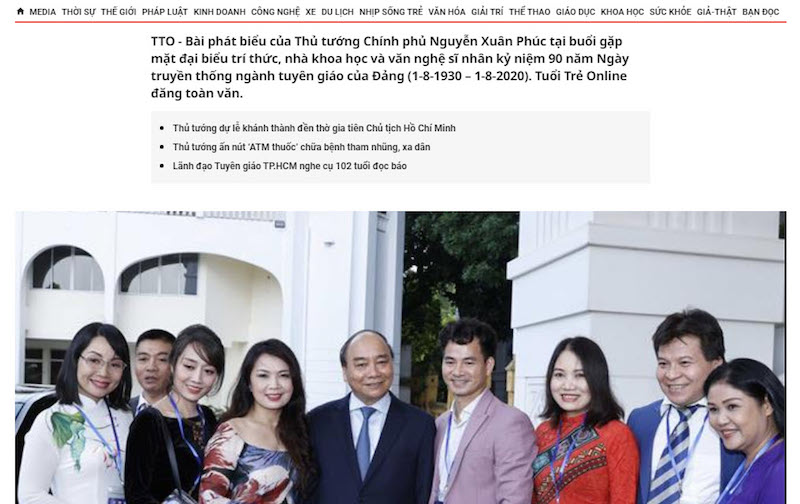This screenshot has width=800, height=504.
Task: Click the XE menu item
Action: [311, 12]
